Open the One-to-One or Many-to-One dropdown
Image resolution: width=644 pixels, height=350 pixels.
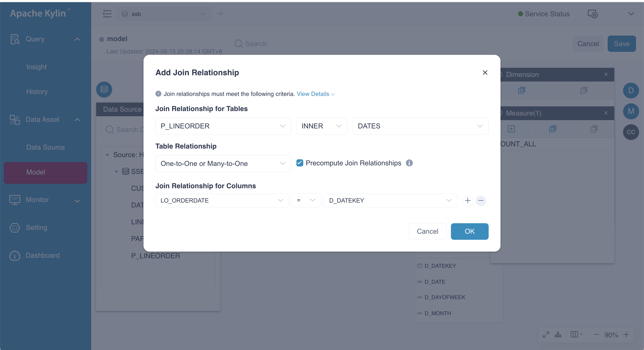tap(223, 164)
